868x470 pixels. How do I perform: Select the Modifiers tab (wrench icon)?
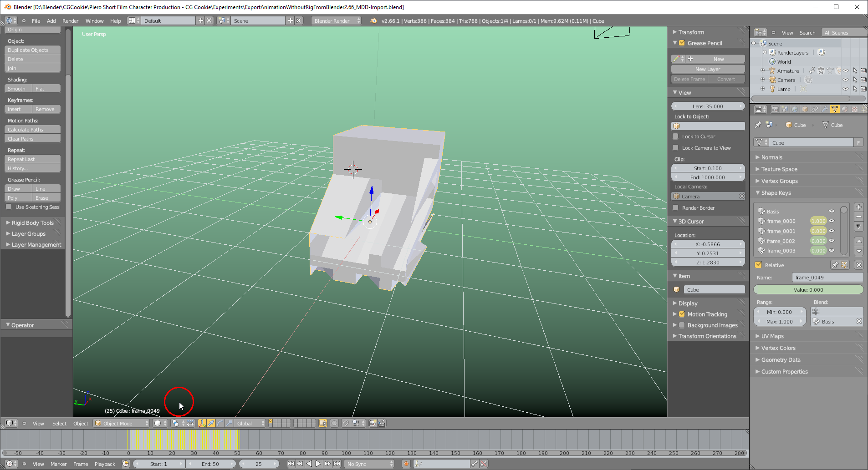click(x=825, y=109)
